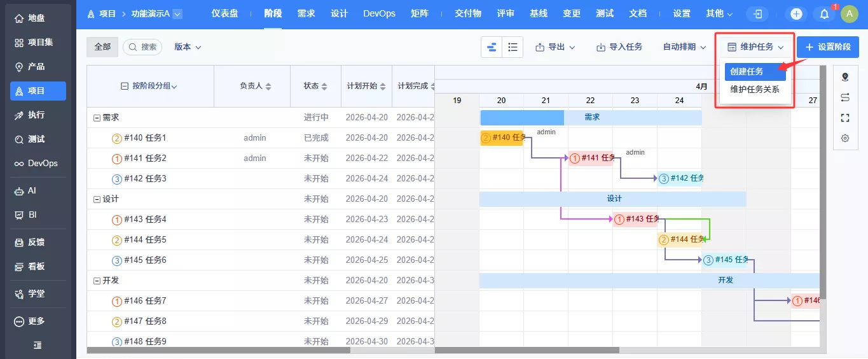The height and width of the screenshot is (359, 868).
Task: Click the top-bar exit arrow icon
Action: [x=758, y=13]
